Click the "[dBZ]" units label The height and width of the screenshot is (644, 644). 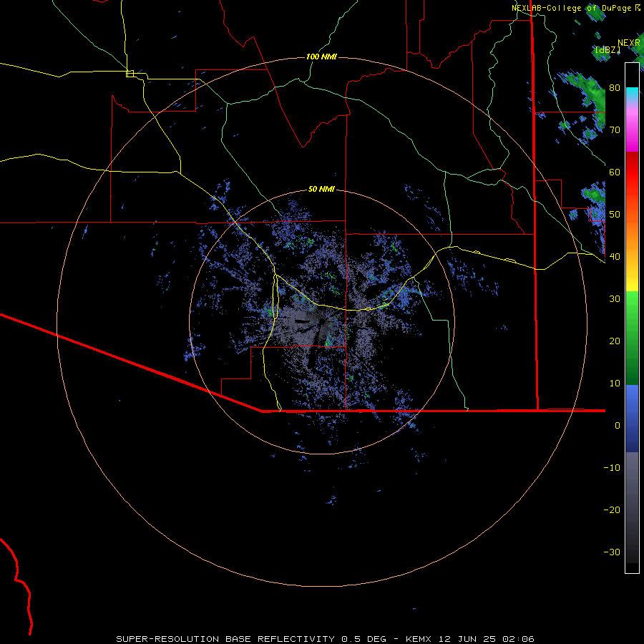pyautogui.click(x=608, y=49)
